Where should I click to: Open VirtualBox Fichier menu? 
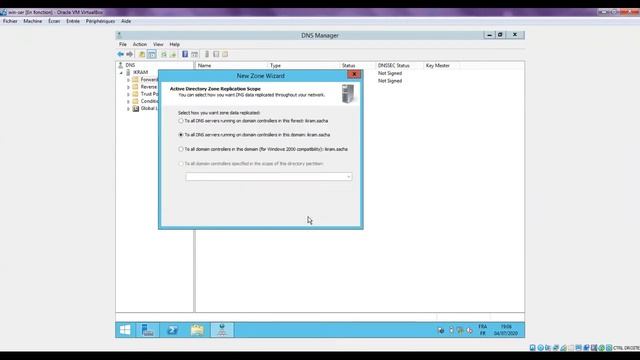click(x=10, y=21)
